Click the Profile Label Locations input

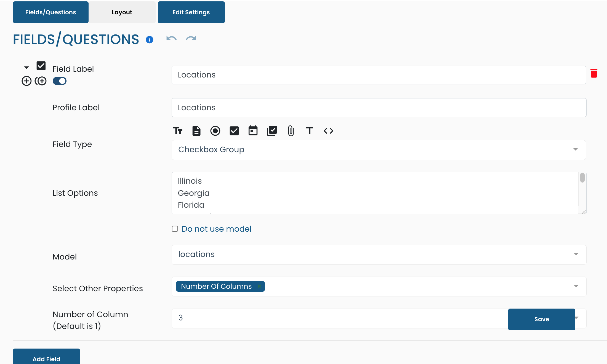(x=379, y=108)
